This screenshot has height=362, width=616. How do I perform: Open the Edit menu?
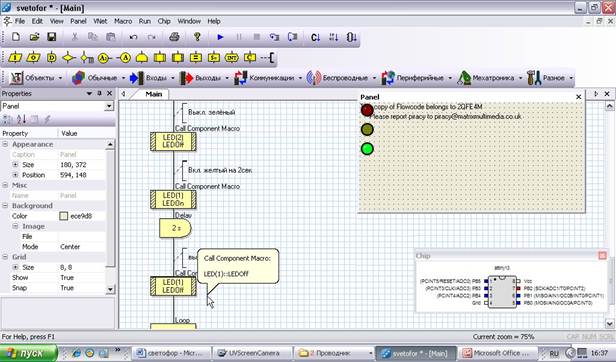point(37,21)
